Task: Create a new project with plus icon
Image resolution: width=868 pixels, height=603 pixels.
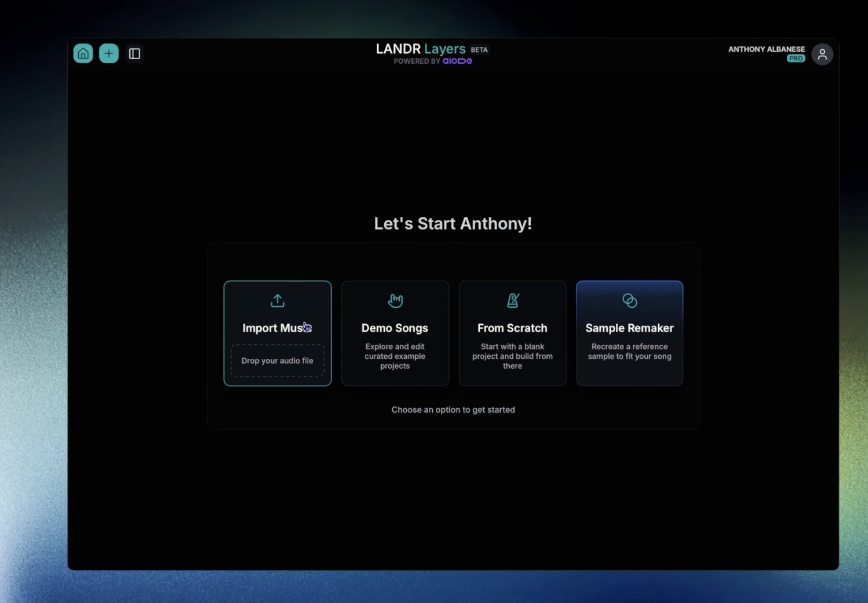Action: (108, 53)
